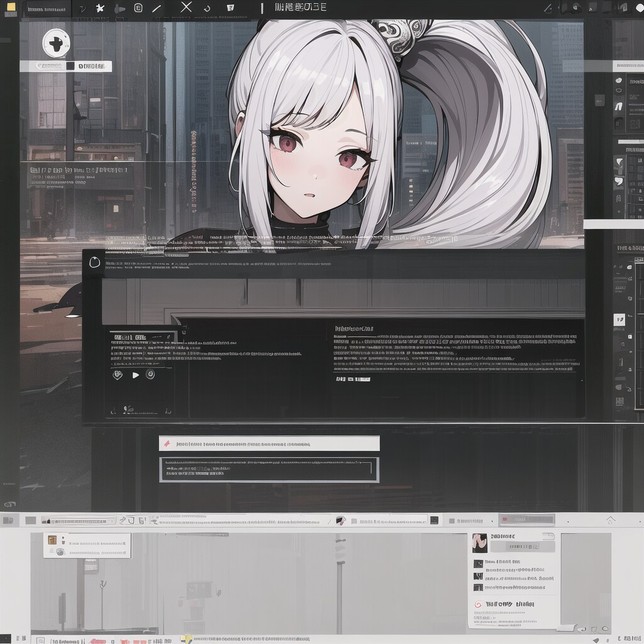Expand the arrow at far right of lower toolbar

[x=609, y=520]
